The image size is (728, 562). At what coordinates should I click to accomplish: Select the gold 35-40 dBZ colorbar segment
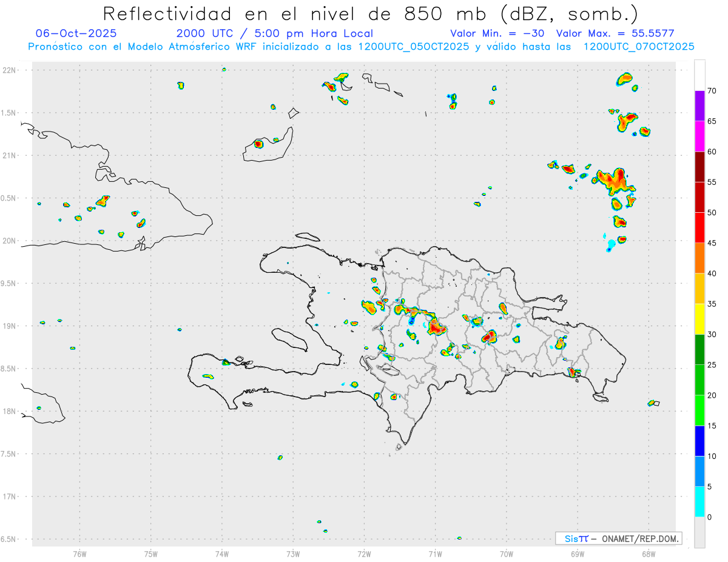699,289
